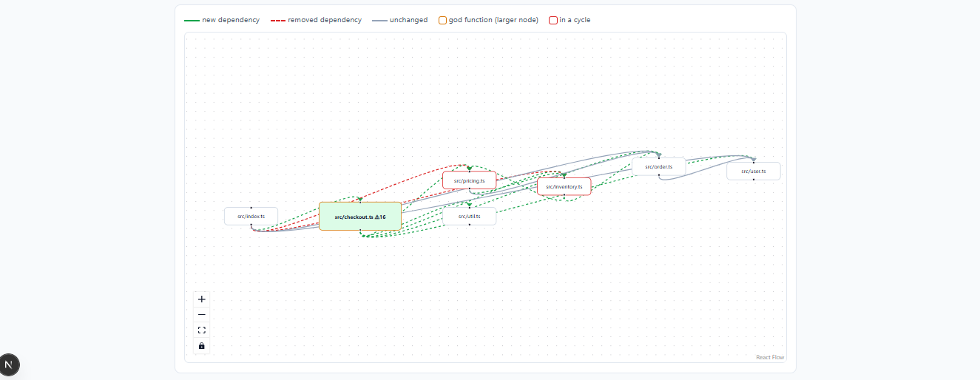
Task: Fit the graph to view
Action: pyautogui.click(x=202, y=330)
